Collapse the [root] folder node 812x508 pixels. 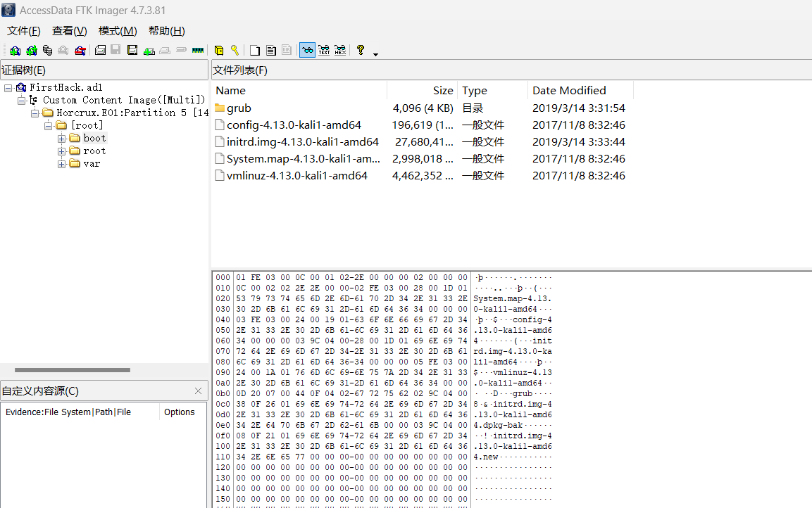coord(48,126)
